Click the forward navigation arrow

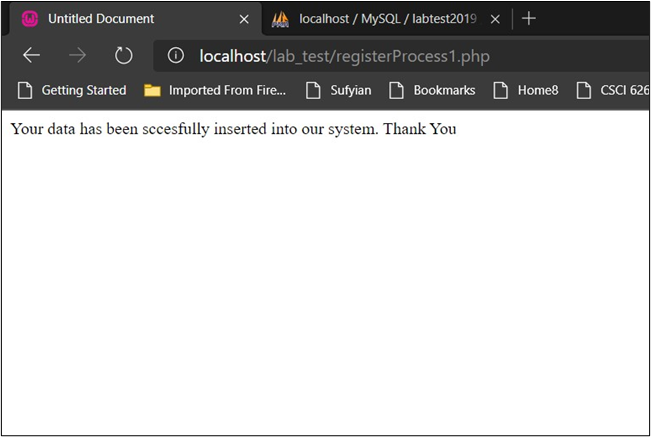click(78, 55)
